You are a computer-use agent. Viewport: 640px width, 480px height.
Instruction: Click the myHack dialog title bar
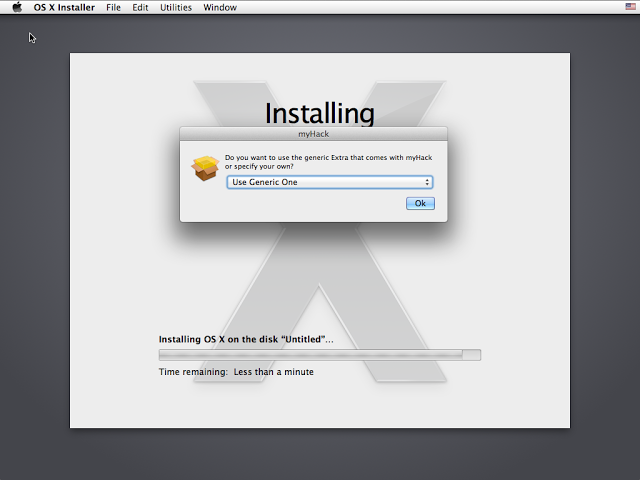pyautogui.click(x=313, y=134)
